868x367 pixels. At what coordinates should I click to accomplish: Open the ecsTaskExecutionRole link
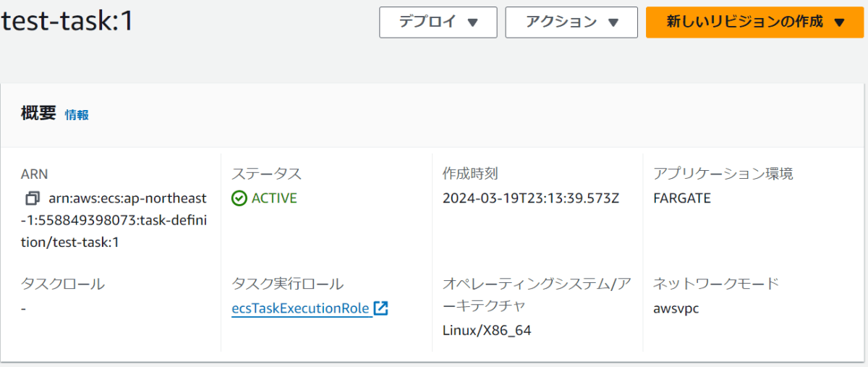click(301, 308)
